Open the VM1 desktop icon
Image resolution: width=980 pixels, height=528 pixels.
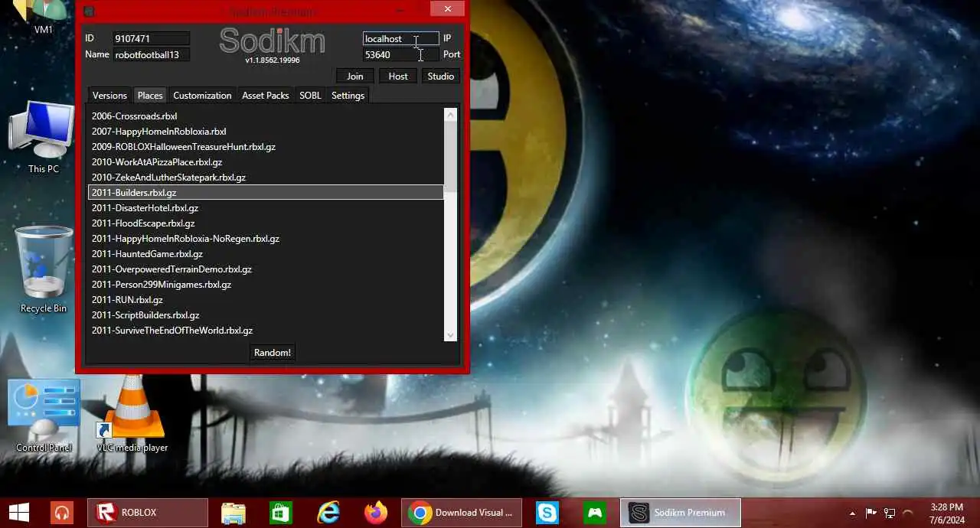(x=44, y=18)
